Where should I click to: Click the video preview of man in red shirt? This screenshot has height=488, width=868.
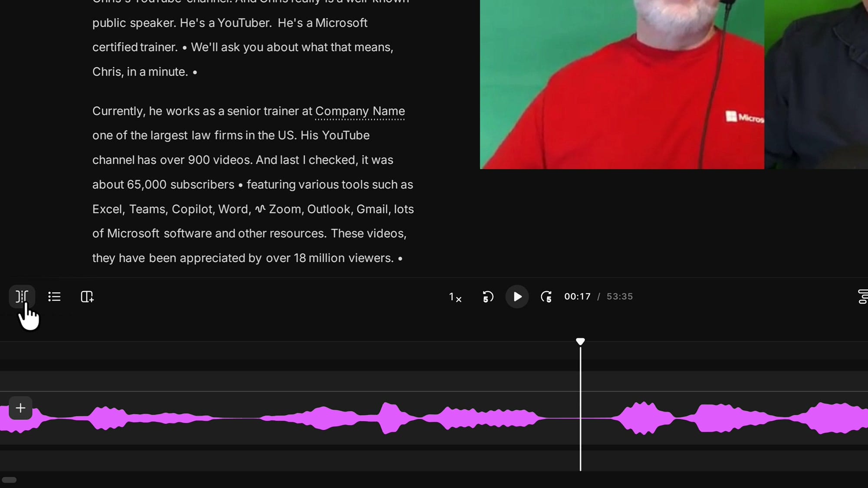click(x=622, y=85)
